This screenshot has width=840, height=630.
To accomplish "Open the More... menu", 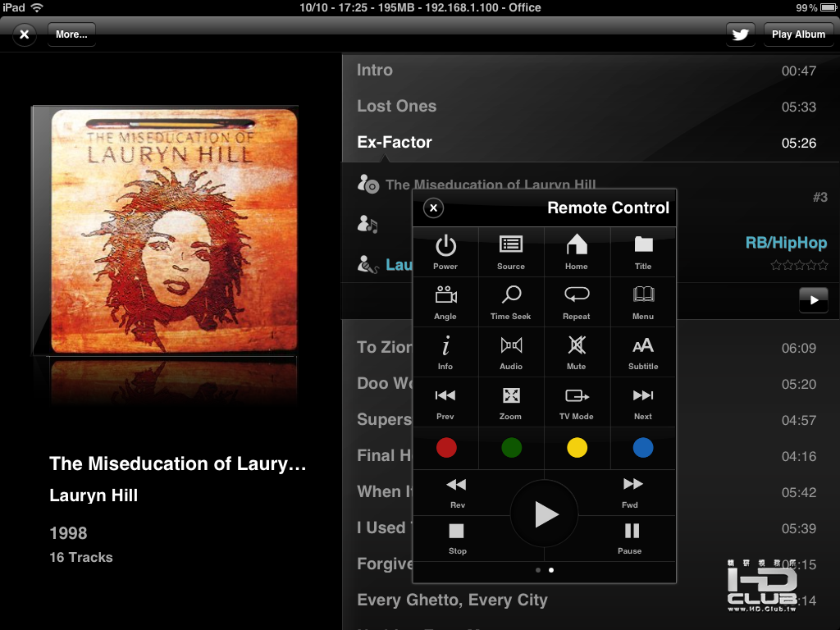I will point(72,34).
